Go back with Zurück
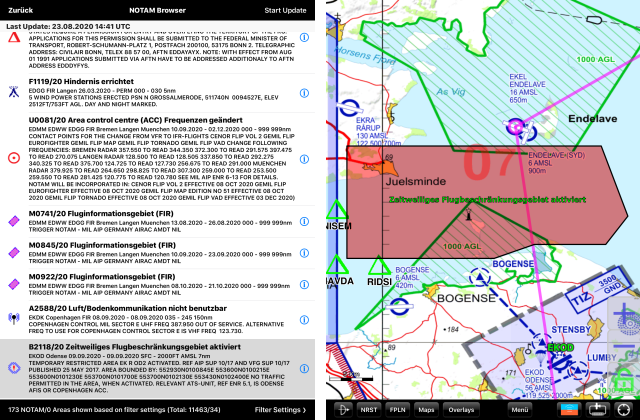Screen dimensions: 640x420 tap(22, 9)
